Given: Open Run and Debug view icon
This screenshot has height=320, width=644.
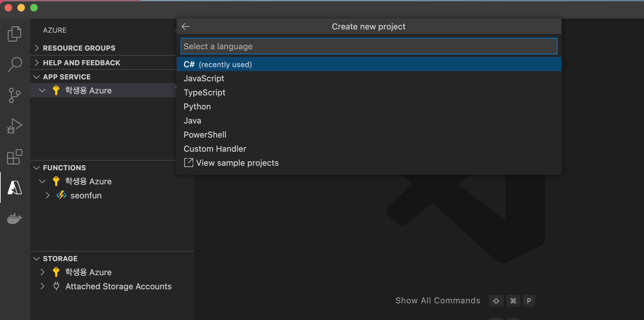Looking at the screenshot, I should 14,126.
